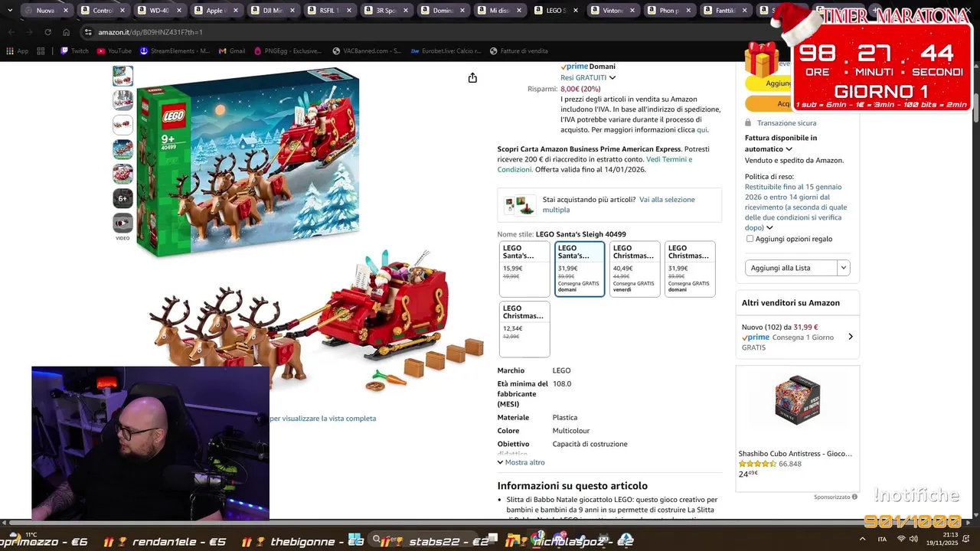
Task: Open the Gmail bookmark
Action: pyautogui.click(x=232, y=51)
